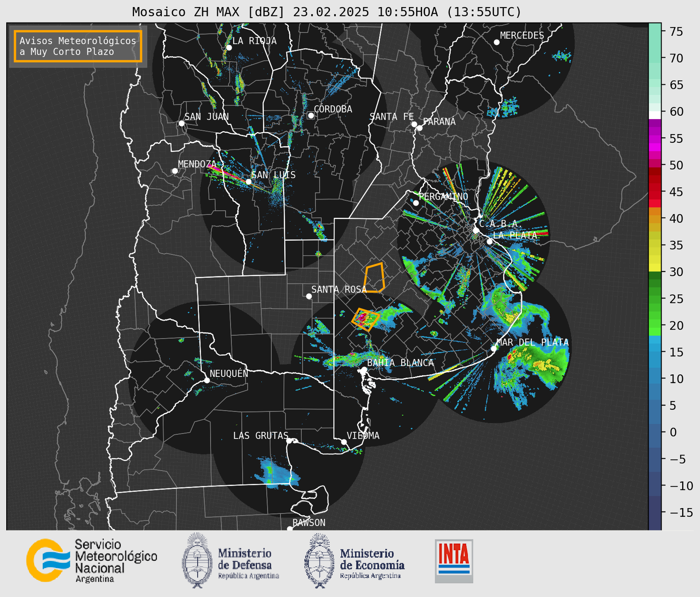Click the PERGAMINO city label
Viewport: 700px width, 597px height.
coord(443,196)
